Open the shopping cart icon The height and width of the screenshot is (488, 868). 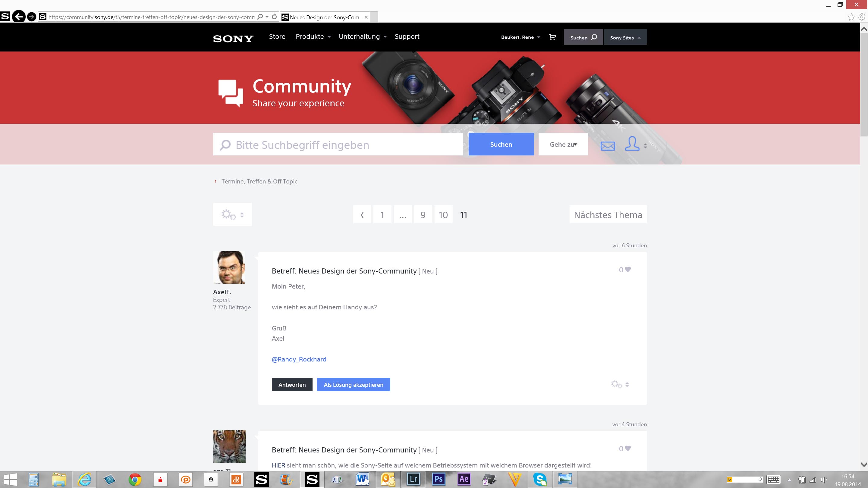click(x=552, y=37)
